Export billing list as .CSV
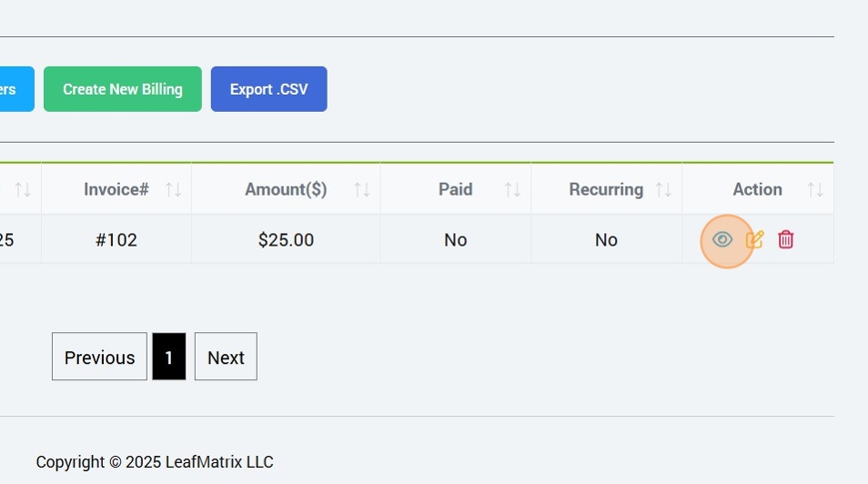This screenshot has height=484, width=868. coord(268,89)
